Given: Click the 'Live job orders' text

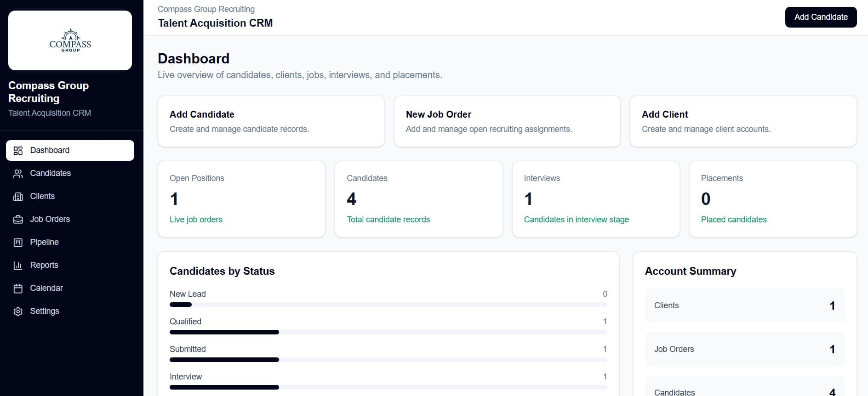Looking at the screenshot, I should coord(196,220).
